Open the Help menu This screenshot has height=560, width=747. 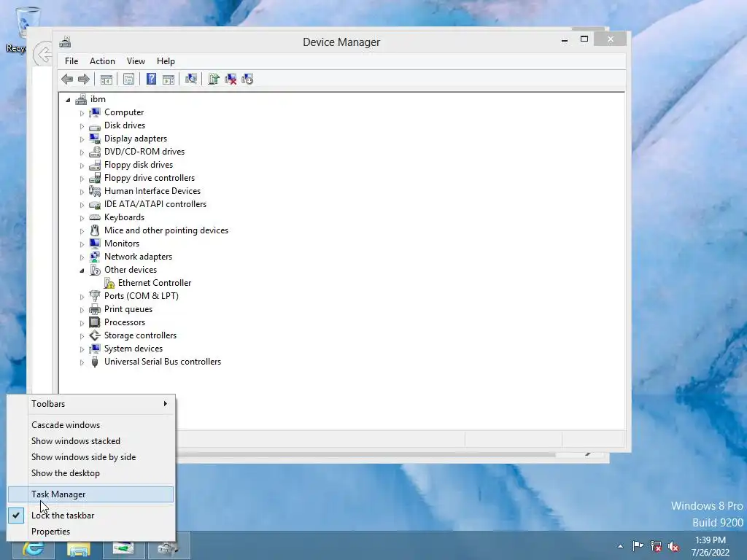coord(166,61)
